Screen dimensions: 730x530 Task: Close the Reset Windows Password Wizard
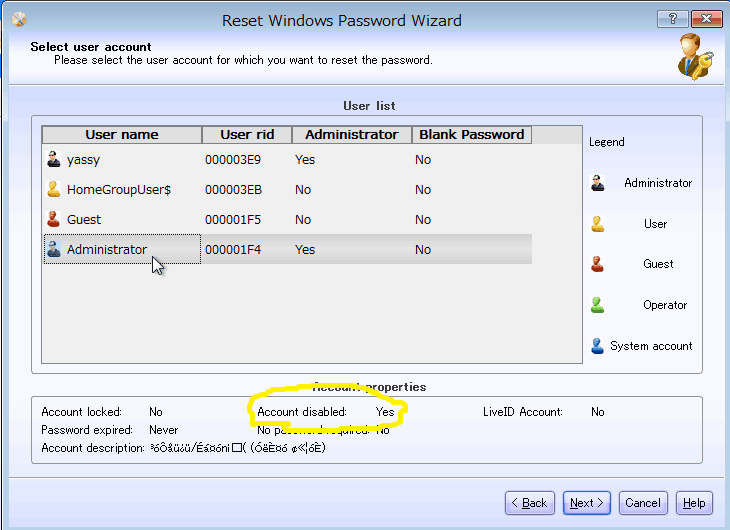pyautogui.click(x=706, y=19)
